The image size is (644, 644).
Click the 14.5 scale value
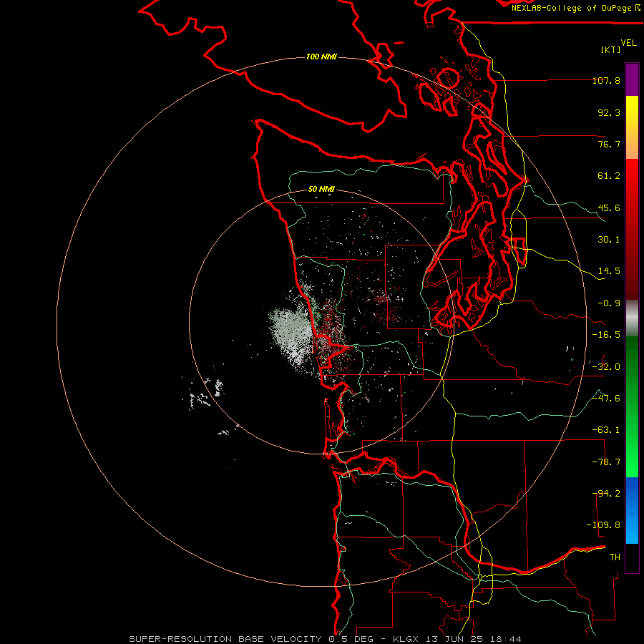pos(609,271)
